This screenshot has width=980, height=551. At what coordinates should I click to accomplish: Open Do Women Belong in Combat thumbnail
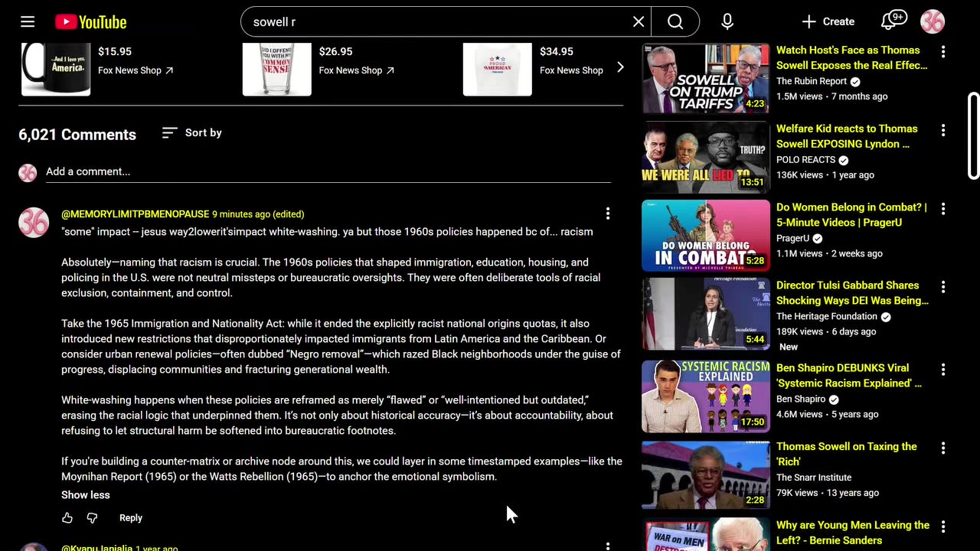(706, 236)
